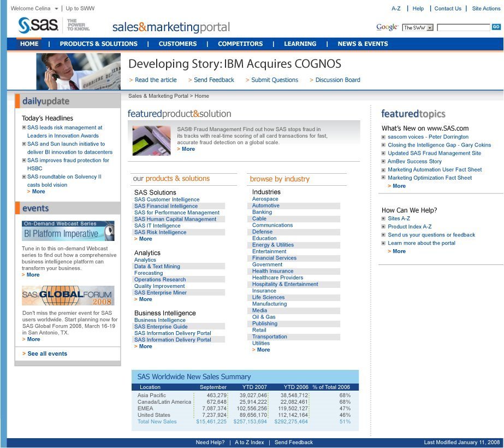
Task: Click the Google logo beside search
Action: [x=387, y=27]
